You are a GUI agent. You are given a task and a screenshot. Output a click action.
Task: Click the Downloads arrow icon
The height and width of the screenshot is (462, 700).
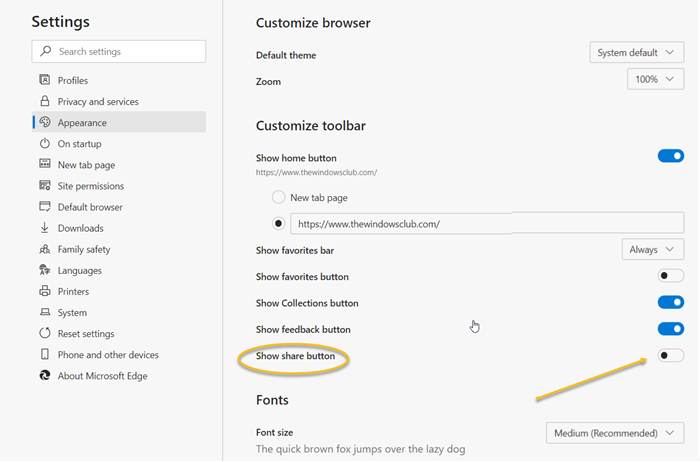click(45, 228)
